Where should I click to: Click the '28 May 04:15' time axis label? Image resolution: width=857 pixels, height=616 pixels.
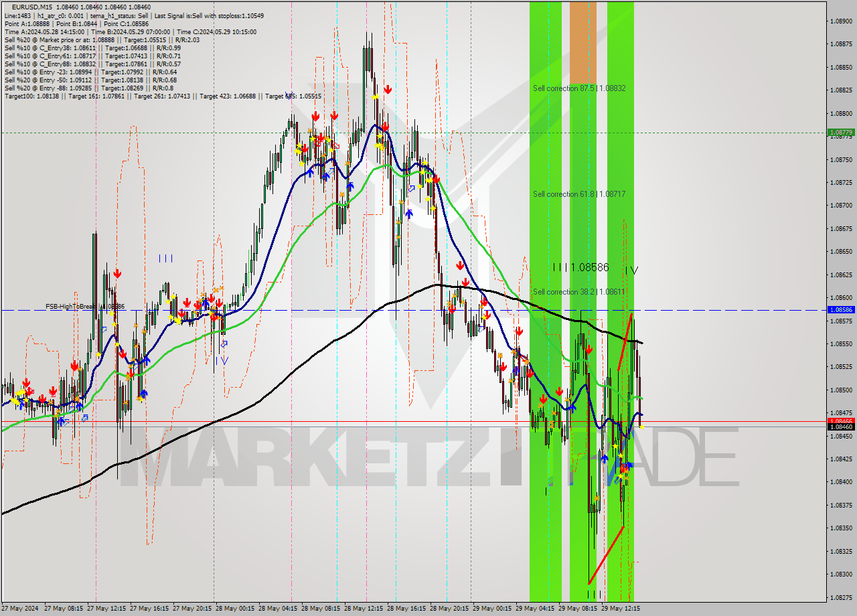click(x=278, y=609)
